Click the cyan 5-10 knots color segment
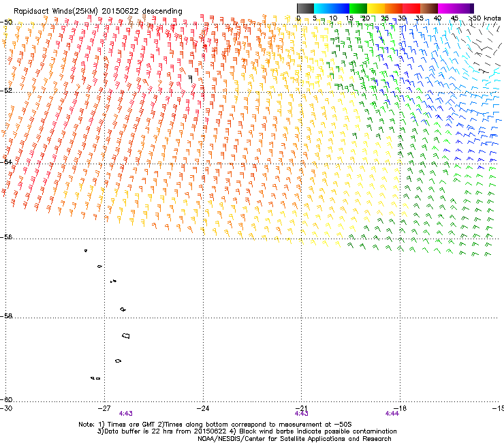Screen dimensions: 504x443 [x=323, y=8]
